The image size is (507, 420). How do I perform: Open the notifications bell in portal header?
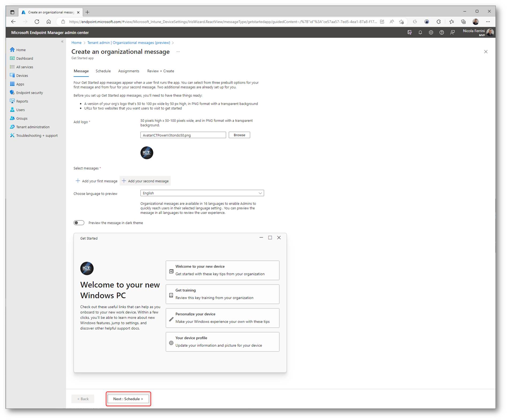point(420,32)
